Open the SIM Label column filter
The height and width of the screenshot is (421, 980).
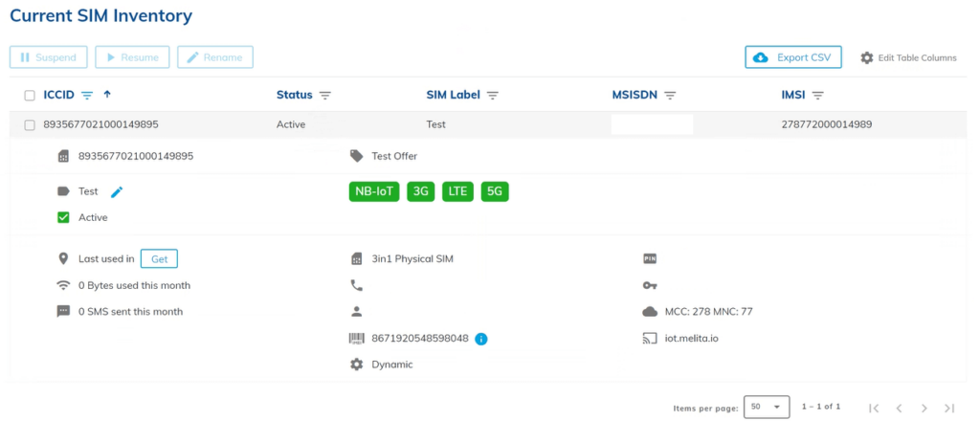(493, 95)
